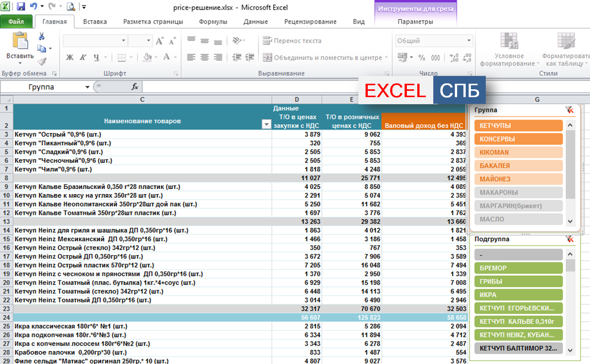Expand the Общий number format dropdown
Image resolution: width=590 pixels, height=364 pixels.
point(469,41)
